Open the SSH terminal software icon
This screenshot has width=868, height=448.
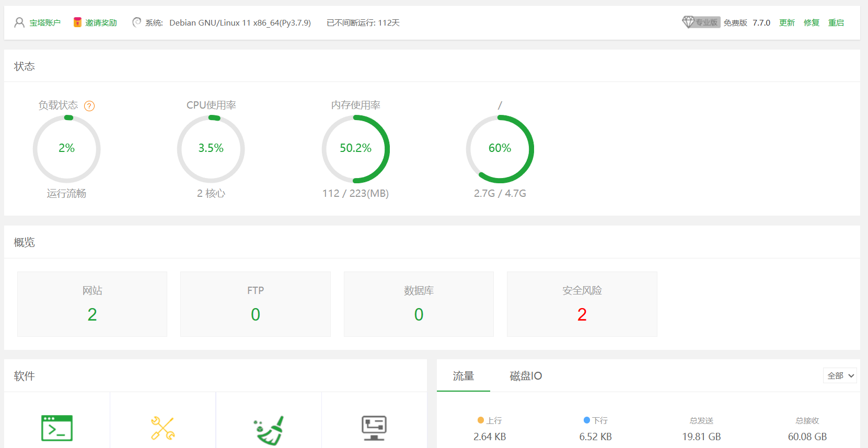coord(57,428)
